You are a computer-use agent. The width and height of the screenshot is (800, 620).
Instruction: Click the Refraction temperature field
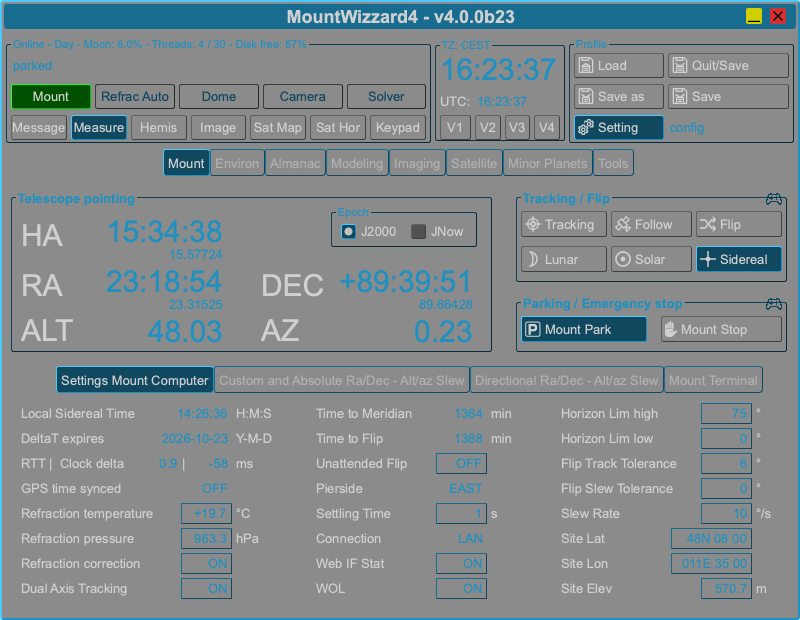207,513
